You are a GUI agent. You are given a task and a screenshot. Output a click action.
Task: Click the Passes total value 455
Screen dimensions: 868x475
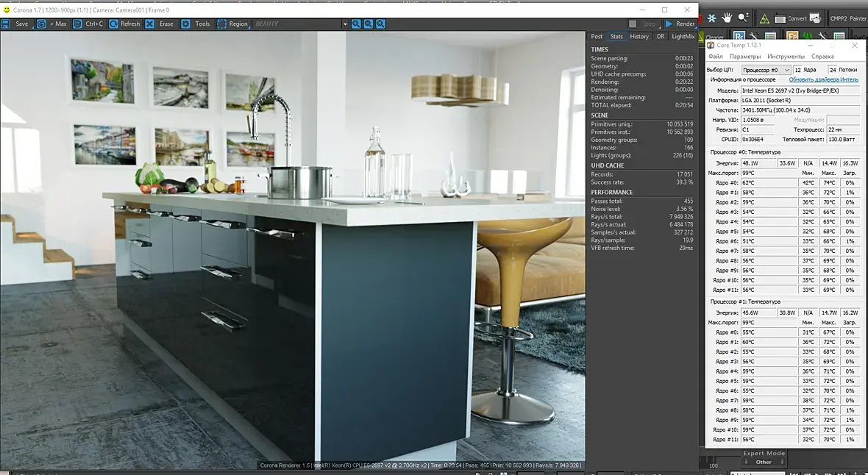point(688,201)
